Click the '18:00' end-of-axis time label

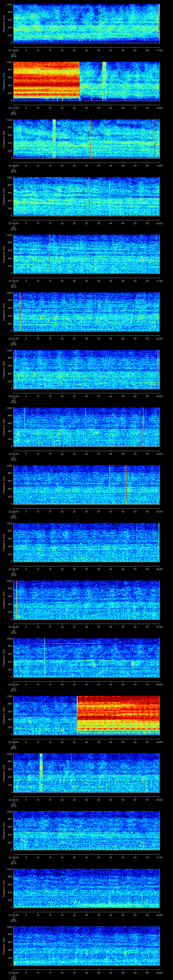pyautogui.click(x=160, y=108)
